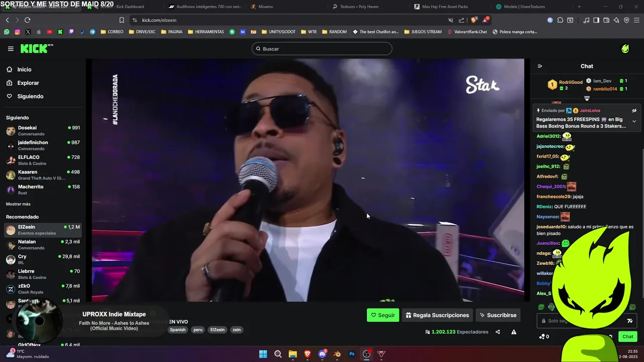Open Discord from the taskbar
The width and height of the screenshot is (644, 362).
tap(322, 354)
